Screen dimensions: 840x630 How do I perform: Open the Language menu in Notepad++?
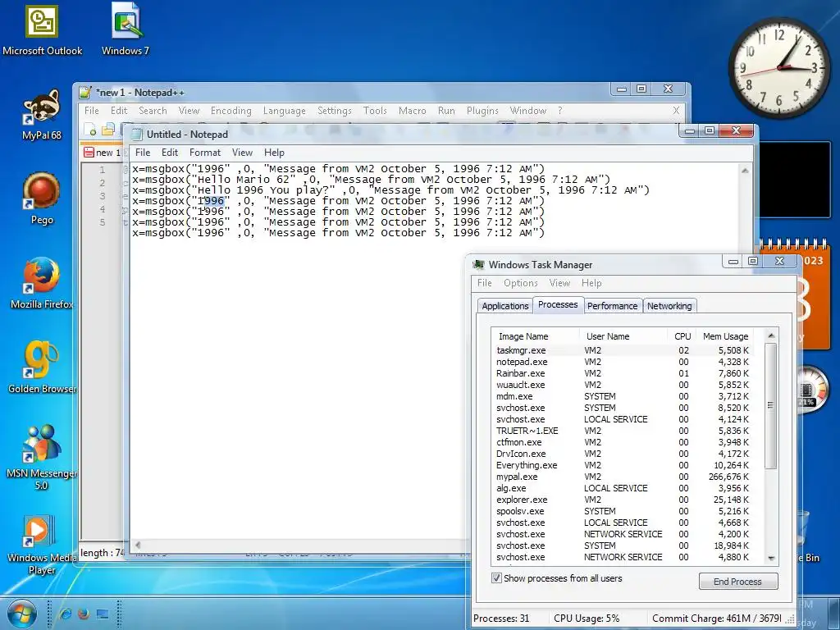pos(284,111)
